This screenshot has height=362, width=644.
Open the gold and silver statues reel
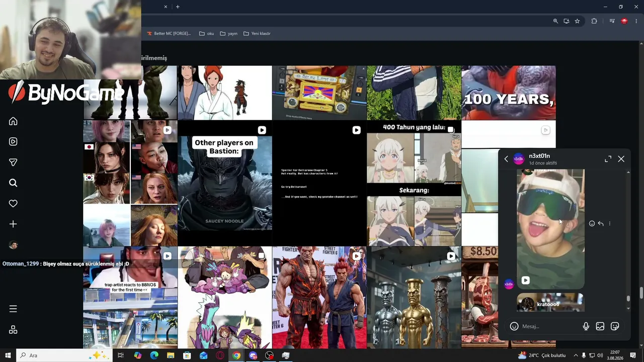(x=414, y=298)
